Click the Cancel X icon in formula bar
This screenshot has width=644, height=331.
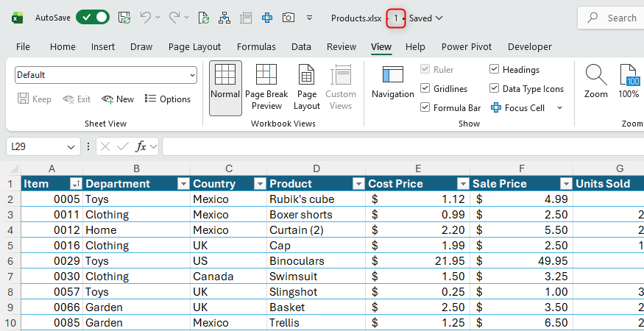pos(105,146)
